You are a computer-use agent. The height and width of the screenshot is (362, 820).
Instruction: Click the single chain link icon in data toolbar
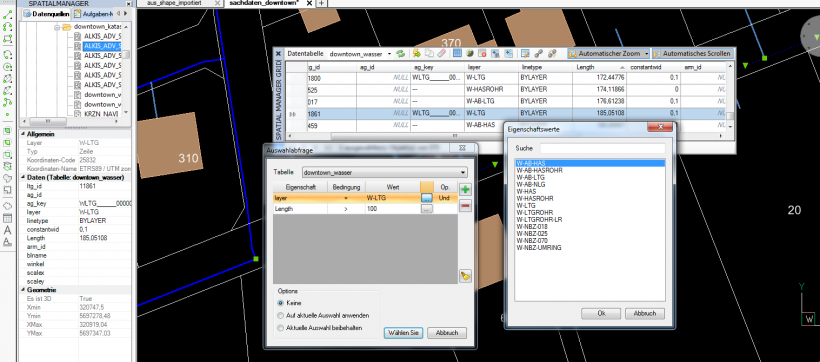538,53
